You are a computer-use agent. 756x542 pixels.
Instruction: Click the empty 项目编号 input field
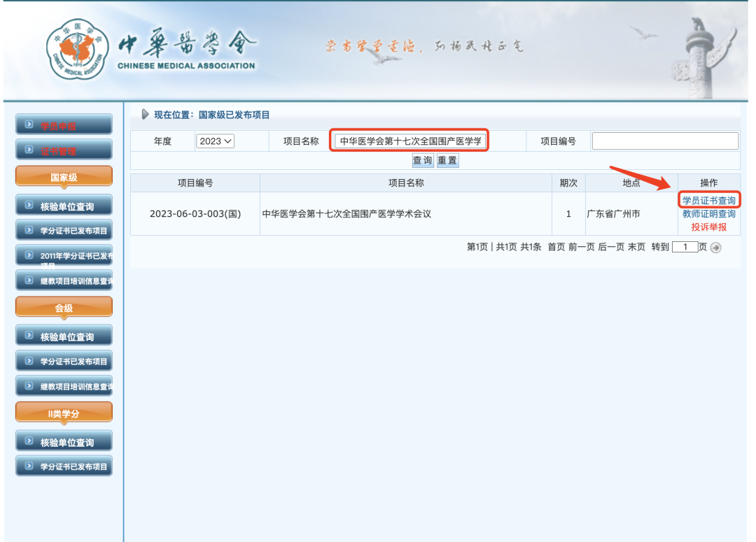coord(665,141)
